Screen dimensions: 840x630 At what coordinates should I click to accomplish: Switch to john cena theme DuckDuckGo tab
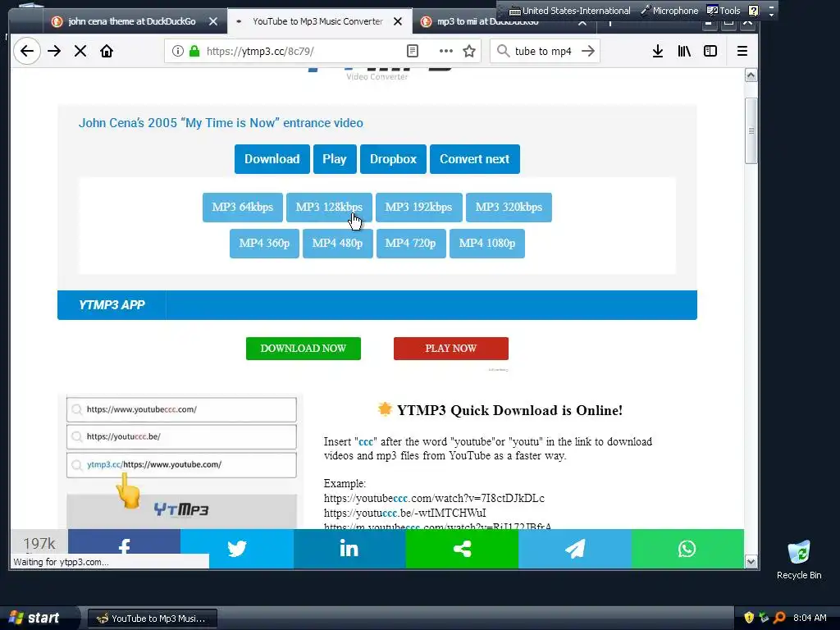(132, 21)
